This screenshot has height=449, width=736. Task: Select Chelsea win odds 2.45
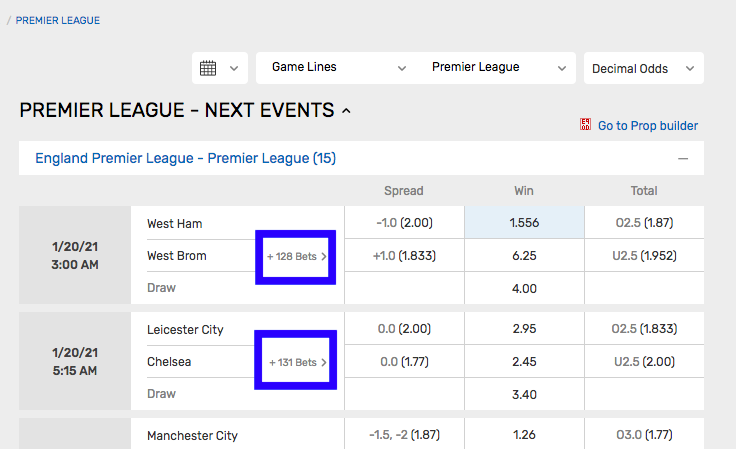(524, 362)
